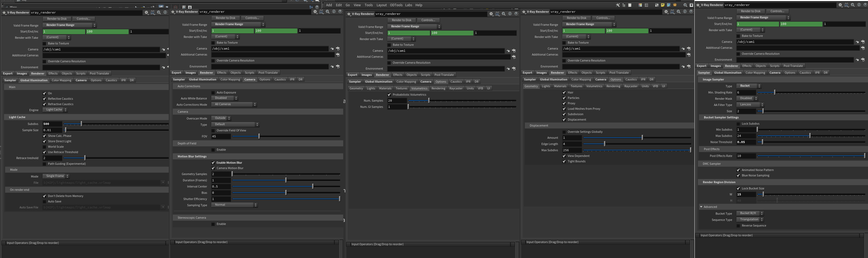This screenshot has height=258, width=868.
Task: Click Noise Threshold value field
Action: click(746, 142)
